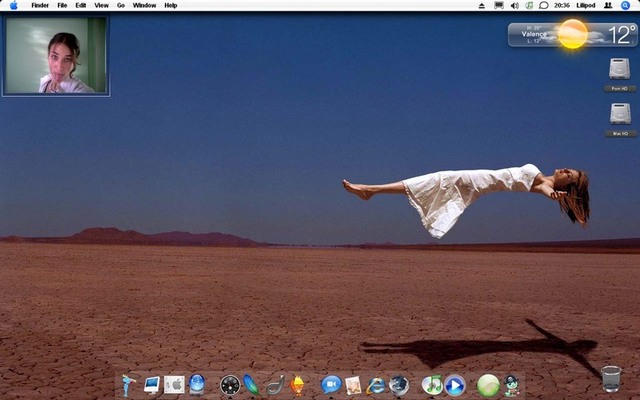This screenshot has width=640, height=400.
Task: Select the webcam video preview thumbnail
Action: [x=56, y=56]
